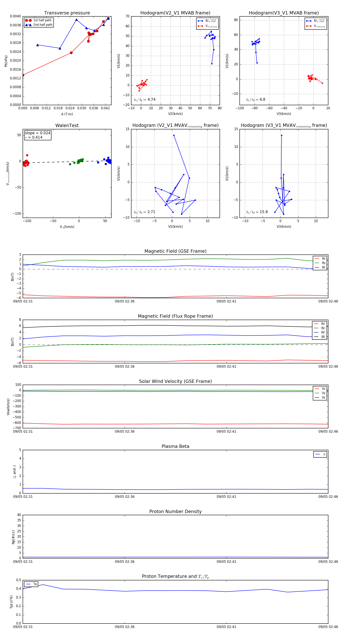Click the 'Hodogram(V2_V1 MVAB frame)' title
Viewport: 351px width, 644px height.
(175, 13)
